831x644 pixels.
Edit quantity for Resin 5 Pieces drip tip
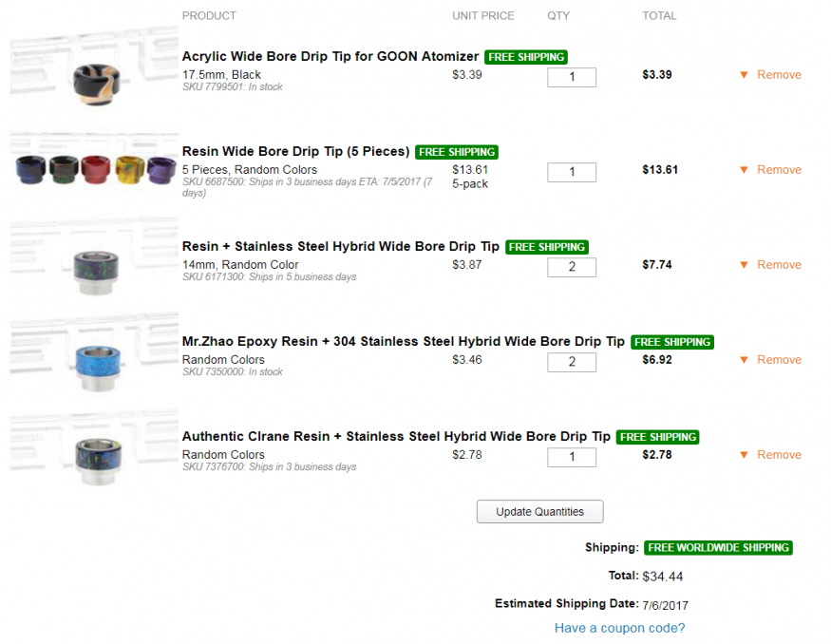pyautogui.click(x=572, y=172)
